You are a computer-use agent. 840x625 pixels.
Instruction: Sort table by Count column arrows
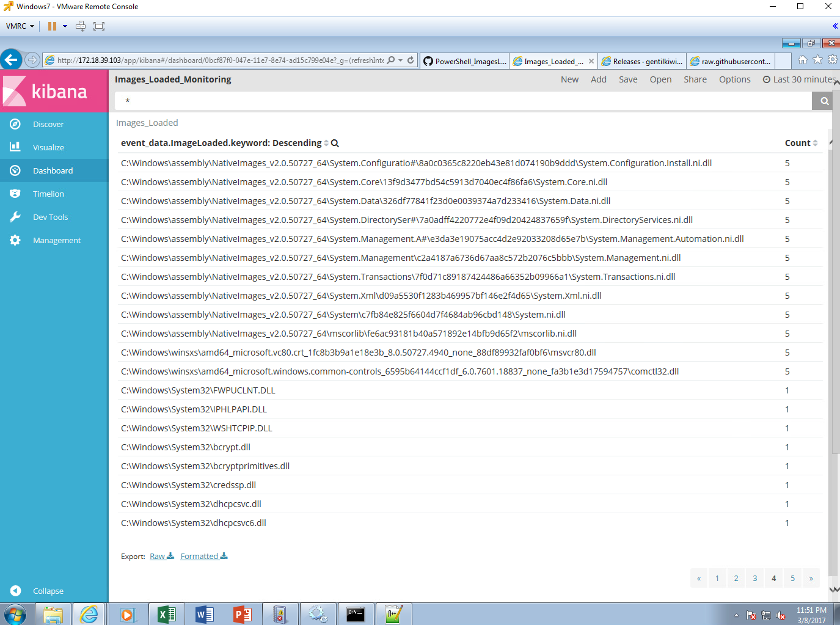pos(815,143)
